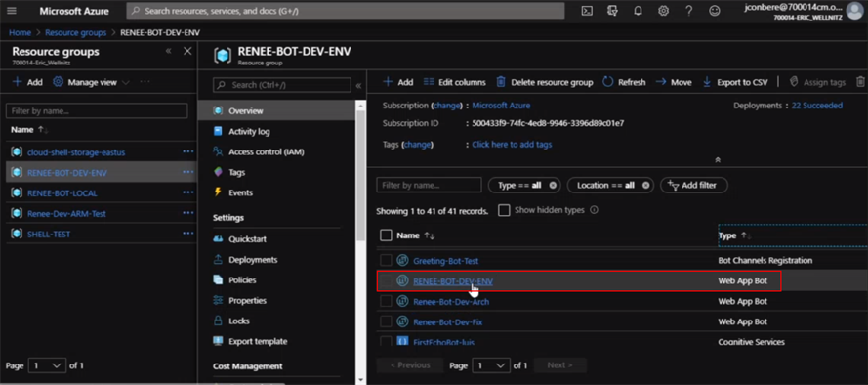This screenshot has width=868, height=385.
Task: Open ellipsis menu for SHELL-TEST
Action: click(x=188, y=234)
